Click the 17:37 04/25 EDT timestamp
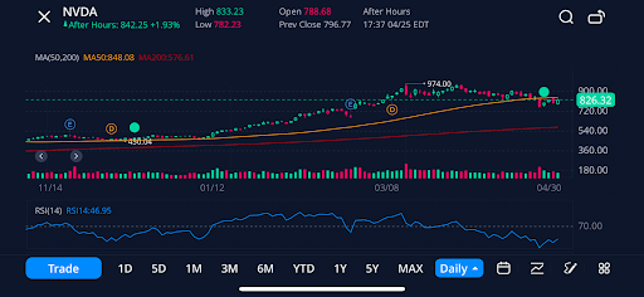This screenshot has height=297, width=644. (x=396, y=24)
